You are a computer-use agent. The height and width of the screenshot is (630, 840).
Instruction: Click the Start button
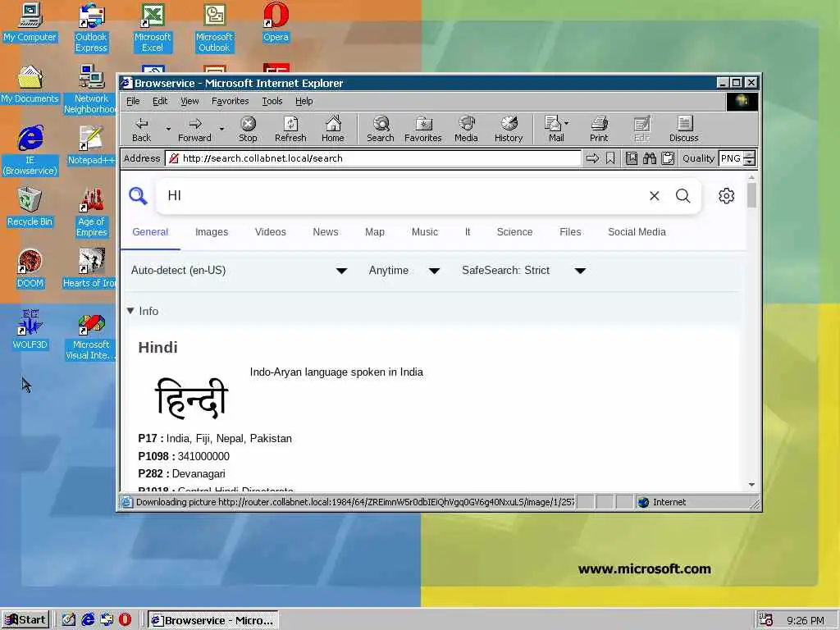click(x=25, y=620)
